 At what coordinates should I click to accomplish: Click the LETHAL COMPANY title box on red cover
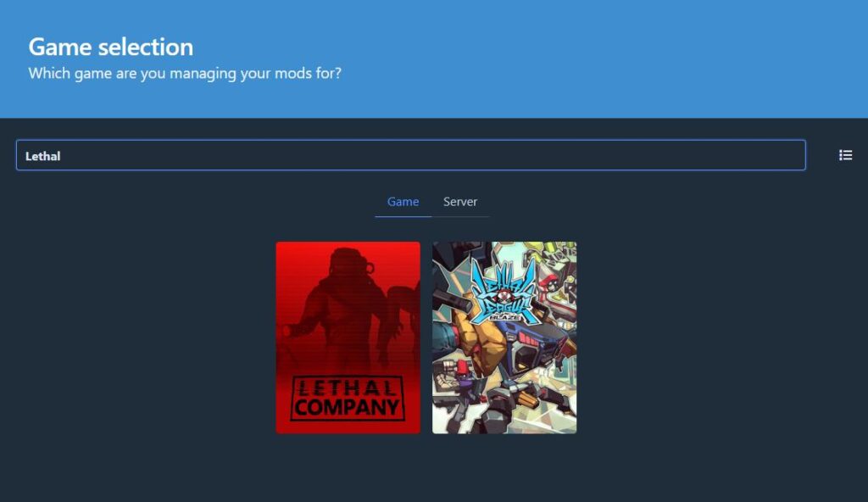348,399
